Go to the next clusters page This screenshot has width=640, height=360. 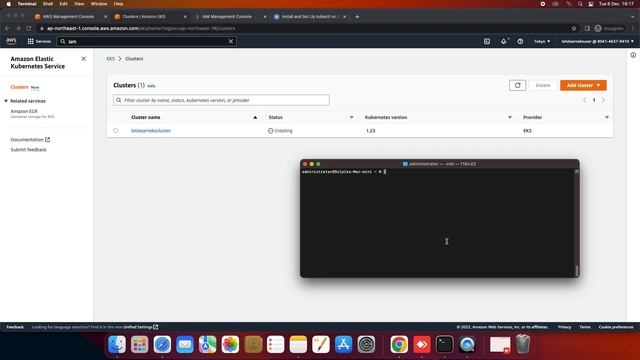603,100
